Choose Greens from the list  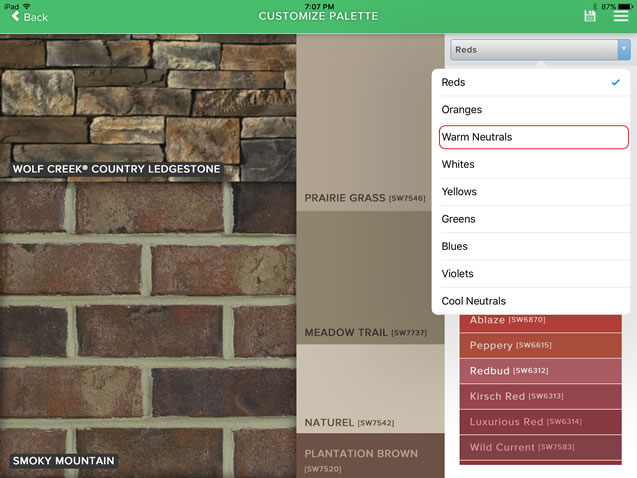pos(531,219)
